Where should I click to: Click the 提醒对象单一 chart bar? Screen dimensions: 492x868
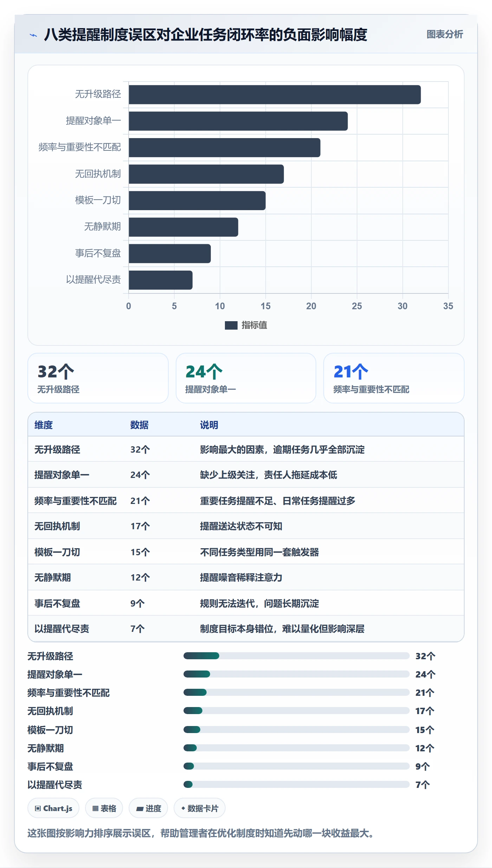click(x=238, y=121)
